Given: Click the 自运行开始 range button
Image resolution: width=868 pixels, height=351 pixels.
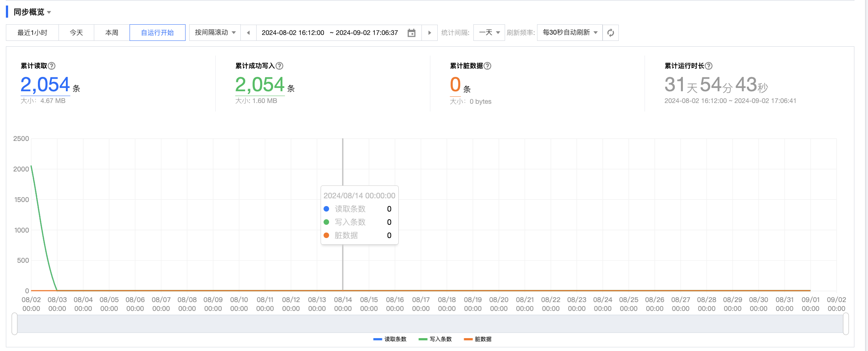Looking at the screenshot, I should 157,33.
